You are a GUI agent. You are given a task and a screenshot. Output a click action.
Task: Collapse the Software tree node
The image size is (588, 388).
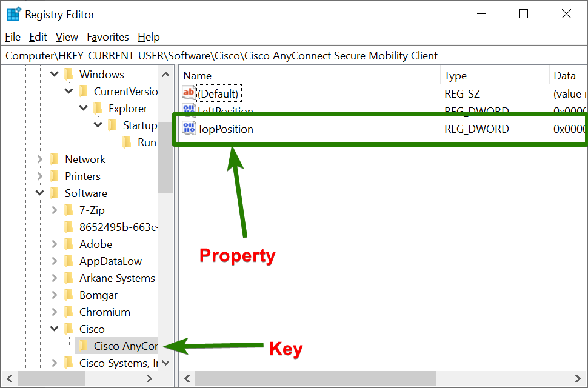click(x=40, y=193)
